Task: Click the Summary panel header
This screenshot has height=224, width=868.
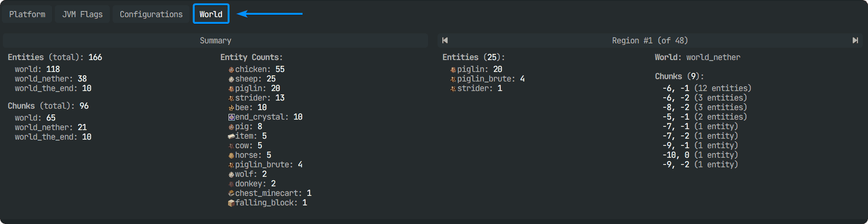Action: tap(215, 41)
